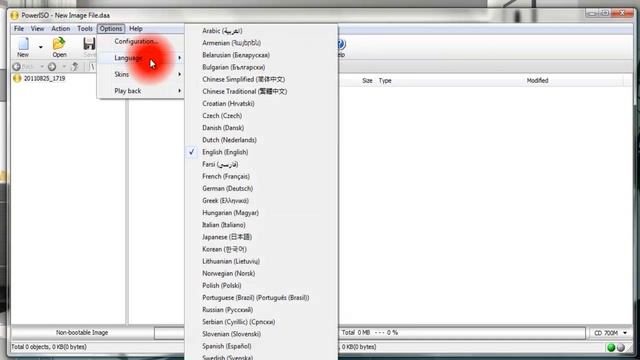The image size is (640, 360).
Task: Click the Open folder toolbar icon
Action: [x=59, y=47]
